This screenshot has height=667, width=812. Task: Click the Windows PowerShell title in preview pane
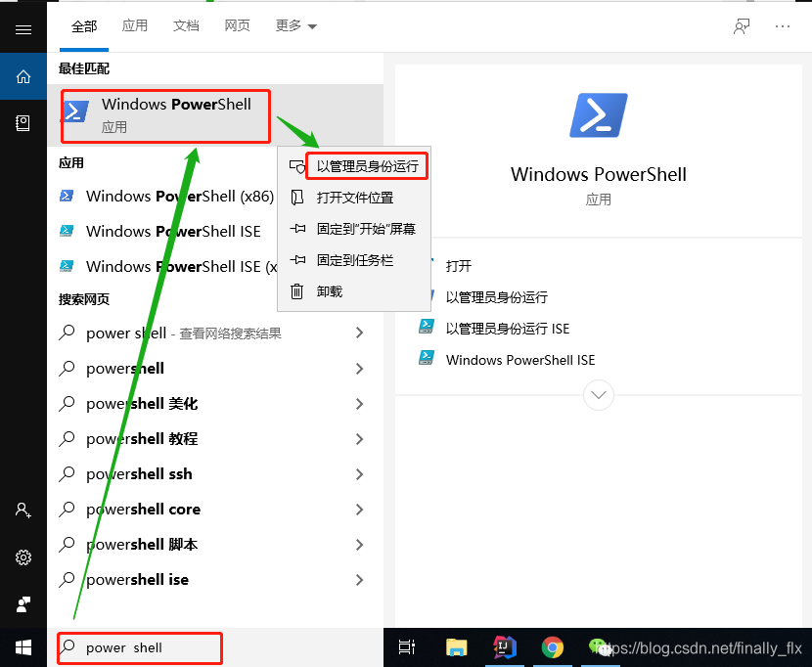pyautogui.click(x=599, y=174)
